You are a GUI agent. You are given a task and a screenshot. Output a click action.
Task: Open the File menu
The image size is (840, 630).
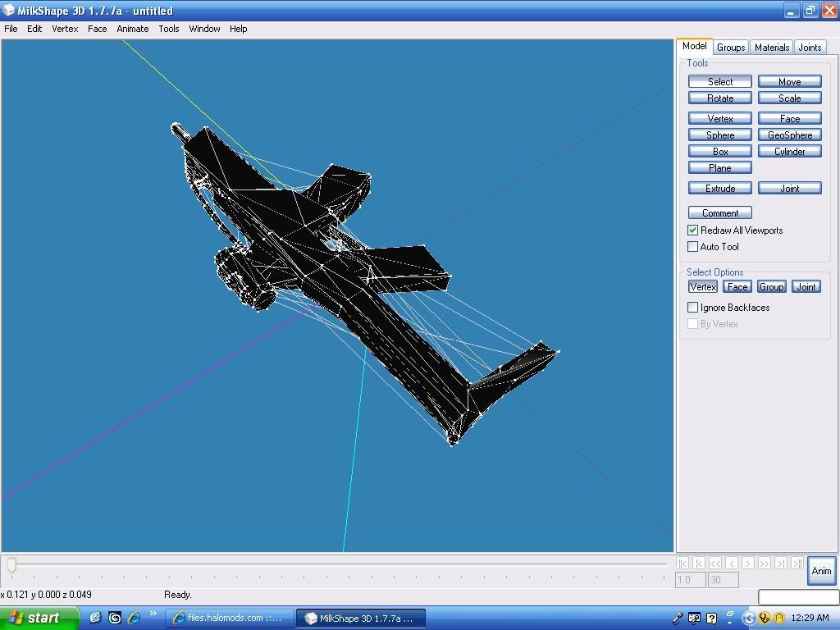11,29
